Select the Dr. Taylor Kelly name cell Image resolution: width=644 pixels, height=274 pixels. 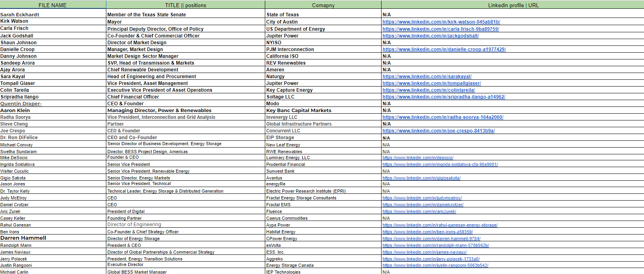(53, 191)
